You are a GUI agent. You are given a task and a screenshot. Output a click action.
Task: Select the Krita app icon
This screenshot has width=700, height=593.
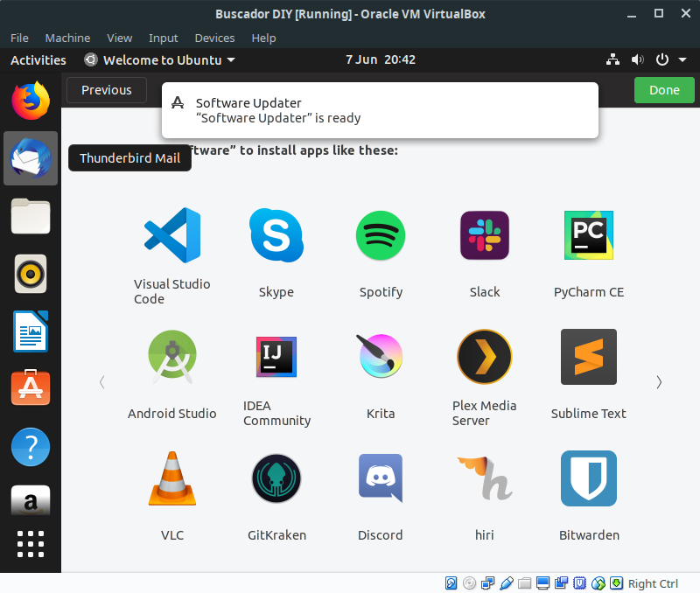(x=381, y=356)
